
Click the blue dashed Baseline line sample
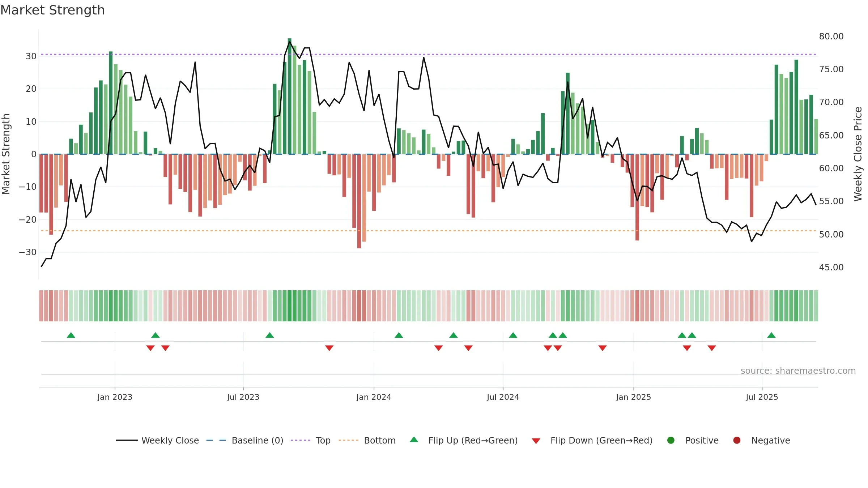click(x=216, y=440)
